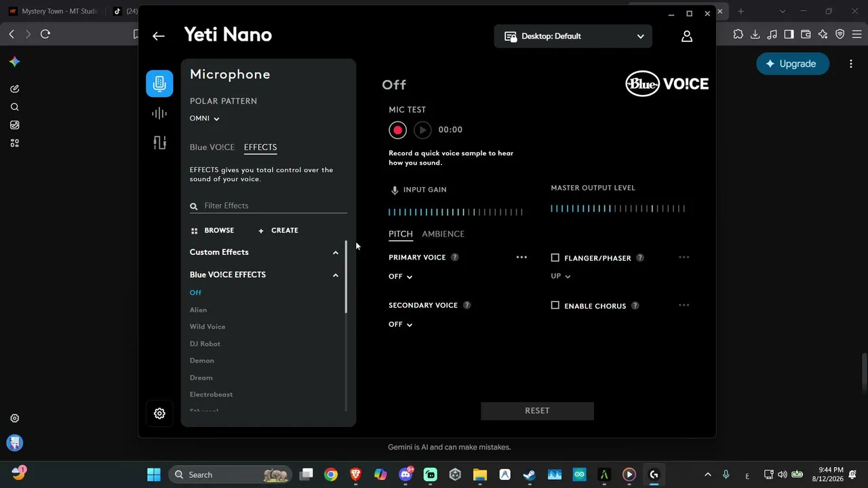Play back the recorded mic test sample
The height and width of the screenshot is (488, 868).
[422, 130]
